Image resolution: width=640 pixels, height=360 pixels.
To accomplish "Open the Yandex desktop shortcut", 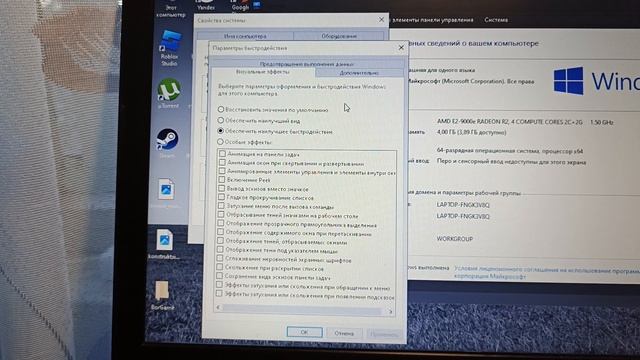I will click(206, 5).
